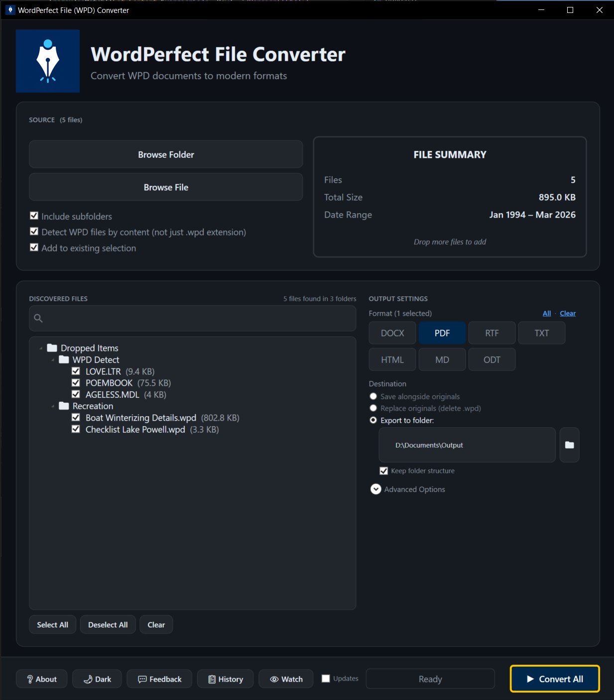Enable the Updates checkbox
Screen dimensions: 614x700
click(326, 679)
